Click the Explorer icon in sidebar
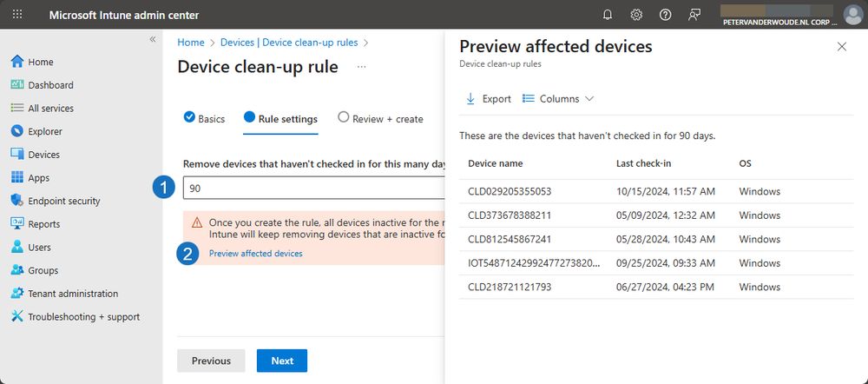This screenshot has width=868, height=384. point(17,131)
